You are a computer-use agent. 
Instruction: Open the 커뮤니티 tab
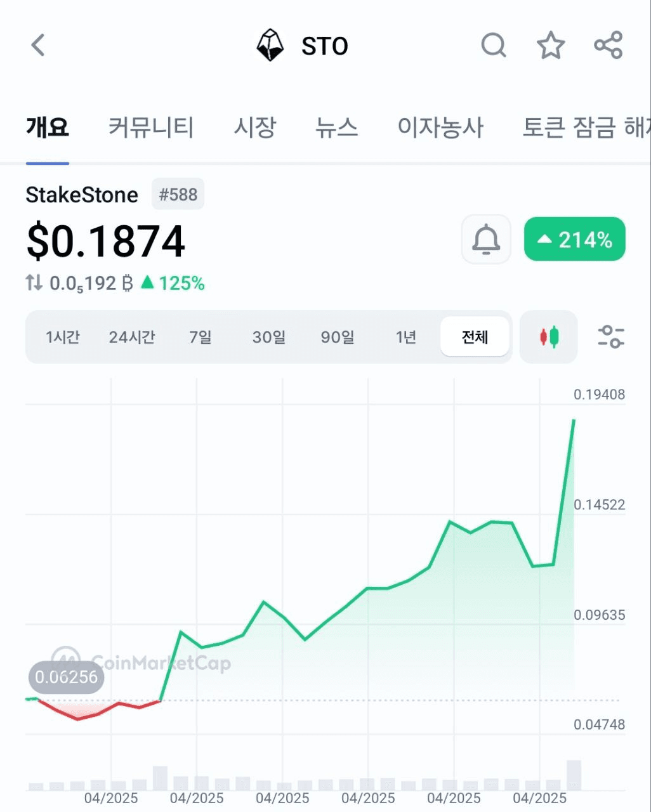point(151,128)
